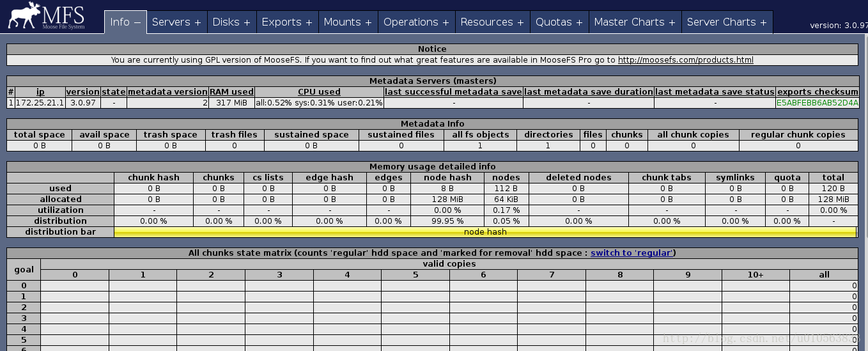Sort by the exports checksum header
868x351 pixels.
(x=818, y=92)
